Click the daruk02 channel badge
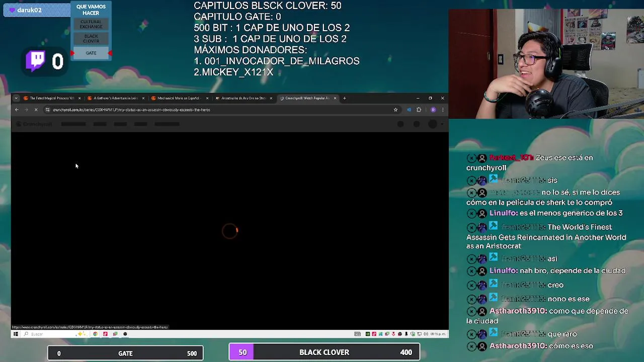Image resolution: width=644 pixels, height=362 pixels. pyautogui.click(x=36, y=10)
